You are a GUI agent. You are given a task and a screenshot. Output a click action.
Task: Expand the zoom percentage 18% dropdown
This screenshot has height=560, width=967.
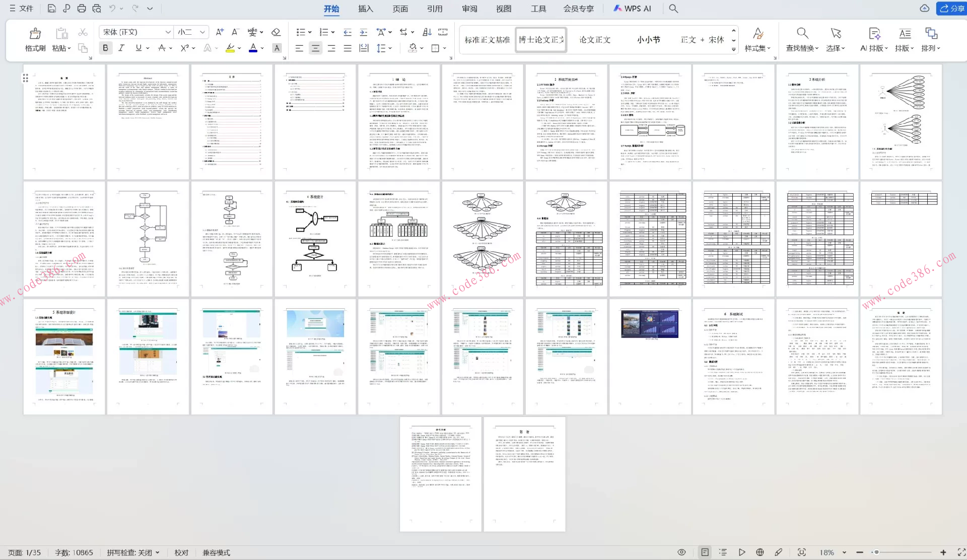tap(844, 552)
